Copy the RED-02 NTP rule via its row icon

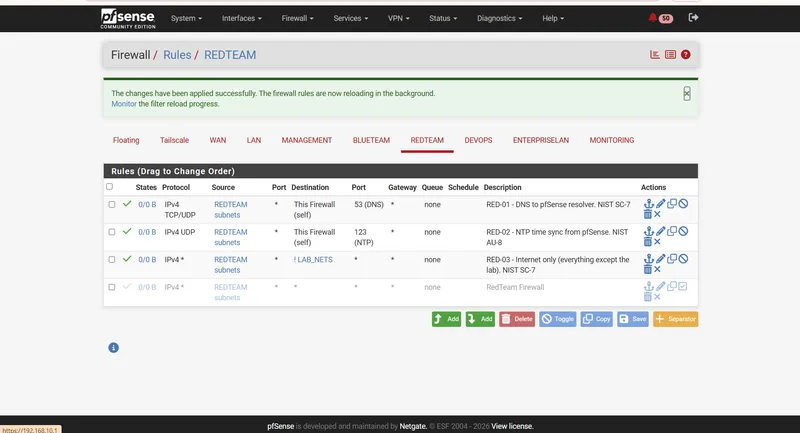tap(672, 231)
